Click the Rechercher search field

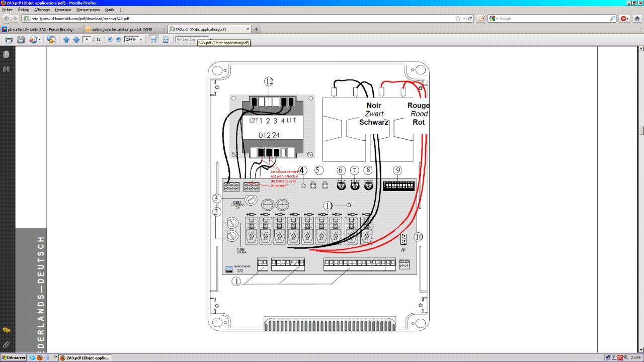(192, 39)
